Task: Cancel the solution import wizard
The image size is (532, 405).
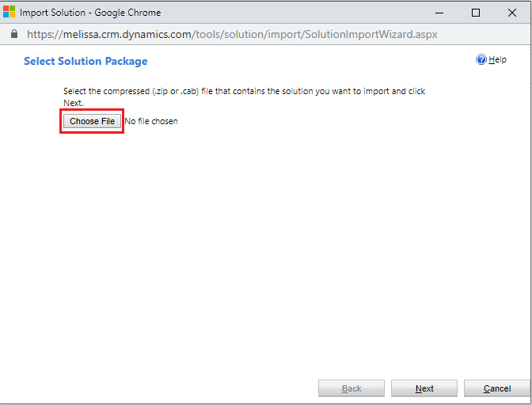Action: click(x=496, y=388)
